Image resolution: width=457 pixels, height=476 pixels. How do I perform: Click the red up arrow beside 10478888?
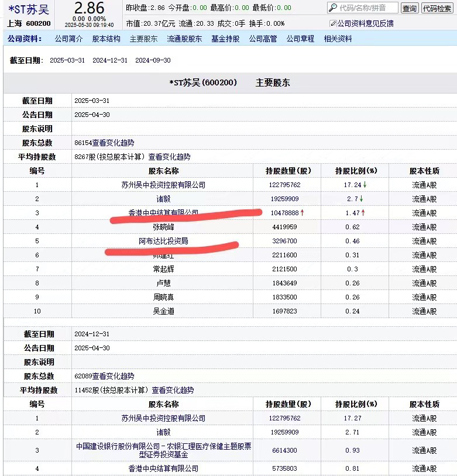coord(303,213)
